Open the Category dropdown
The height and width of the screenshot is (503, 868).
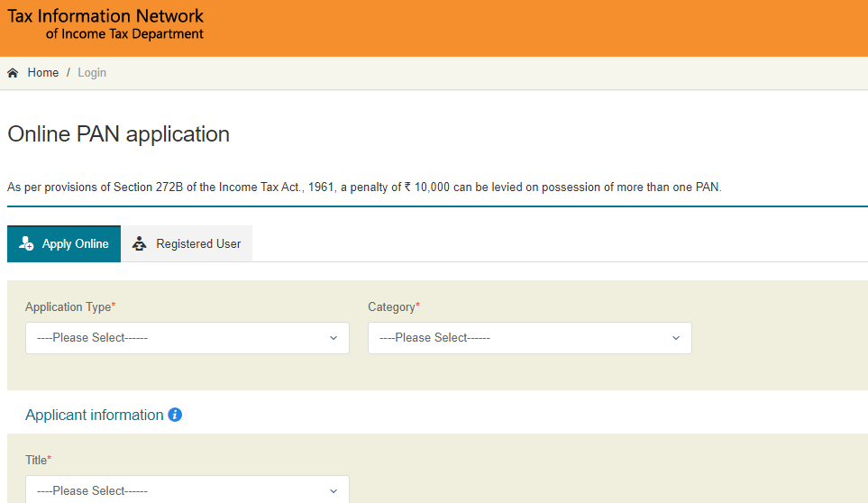click(x=530, y=338)
